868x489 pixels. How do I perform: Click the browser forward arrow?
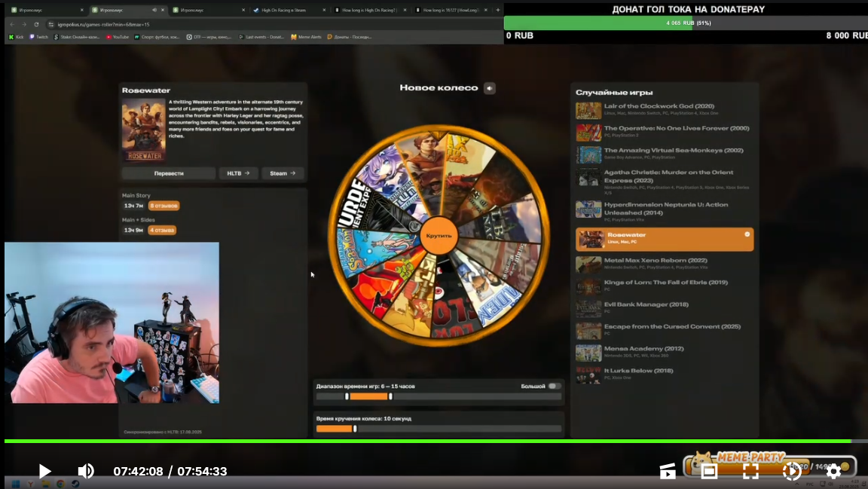coord(24,24)
